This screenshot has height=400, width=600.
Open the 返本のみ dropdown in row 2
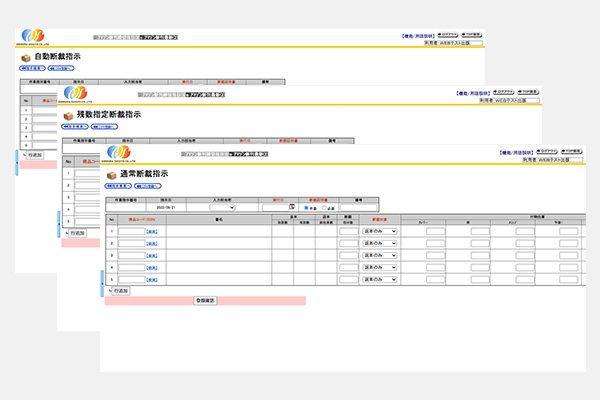click(x=380, y=243)
